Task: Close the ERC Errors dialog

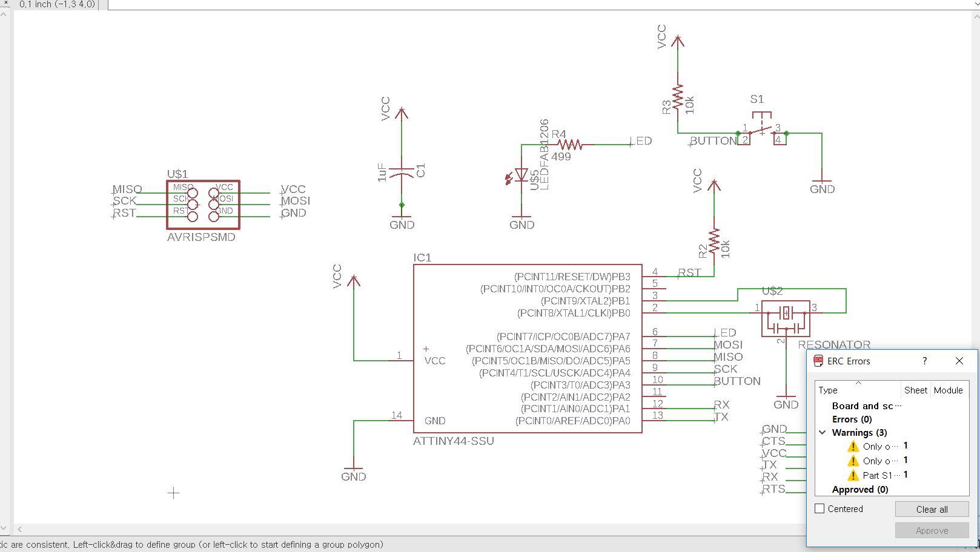Action: [959, 361]
